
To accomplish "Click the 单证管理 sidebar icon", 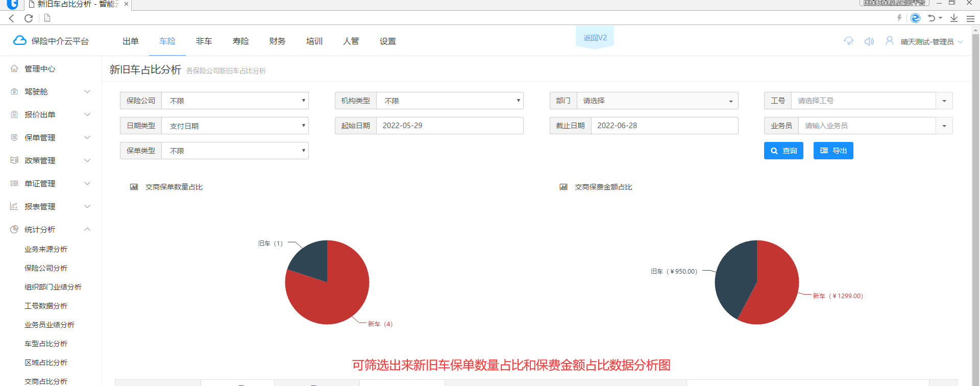I will [x=14, y=183].
